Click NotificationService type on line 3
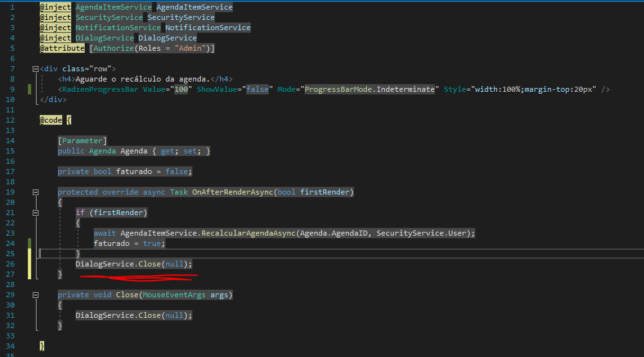 (x=118, y=28)
